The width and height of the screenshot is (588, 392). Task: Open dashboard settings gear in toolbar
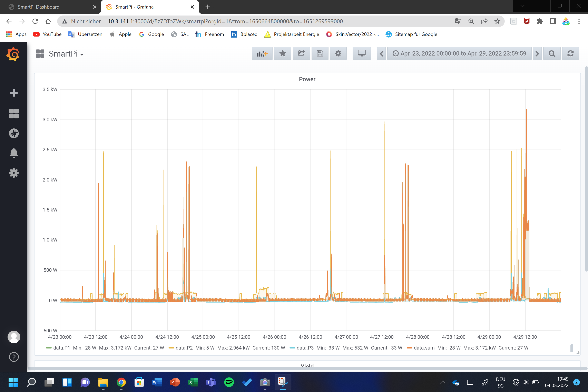coord(338,53)
